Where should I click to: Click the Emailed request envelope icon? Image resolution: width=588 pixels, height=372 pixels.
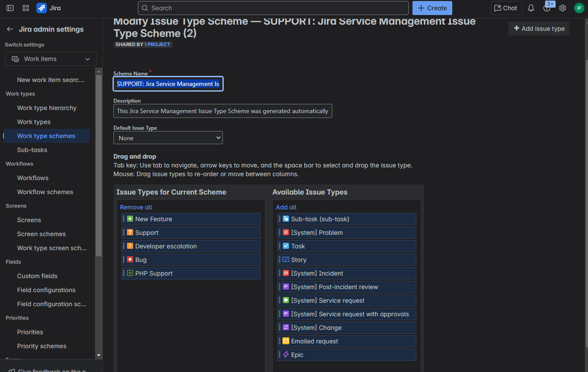point(286,341)
